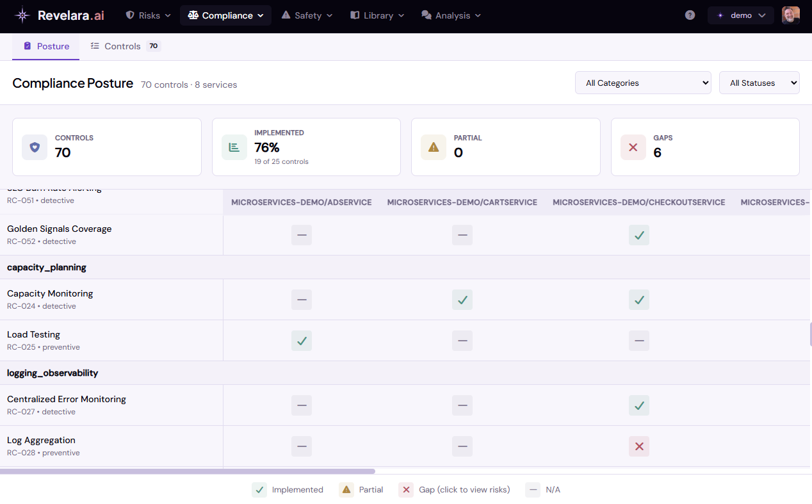The width and height of the screenshot is (812, 504).
Task: Click the 70 controls · 8 services text
Action: click(189, 85)
